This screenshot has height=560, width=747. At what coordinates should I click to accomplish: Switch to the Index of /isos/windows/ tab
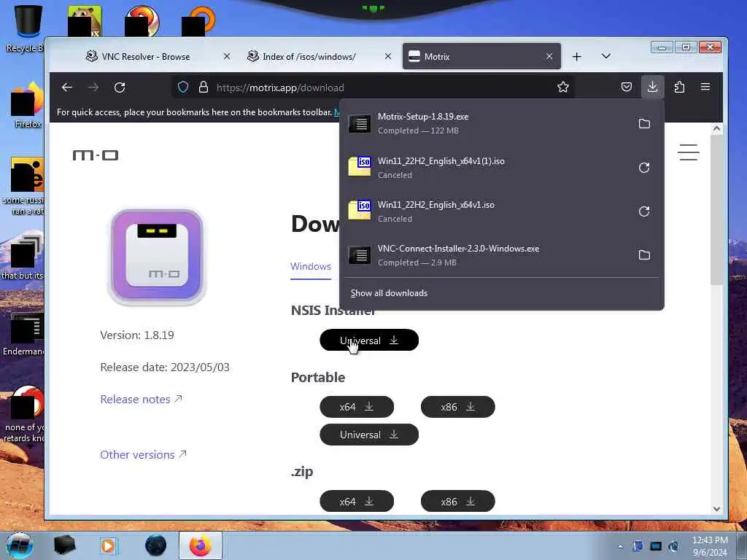309,56
